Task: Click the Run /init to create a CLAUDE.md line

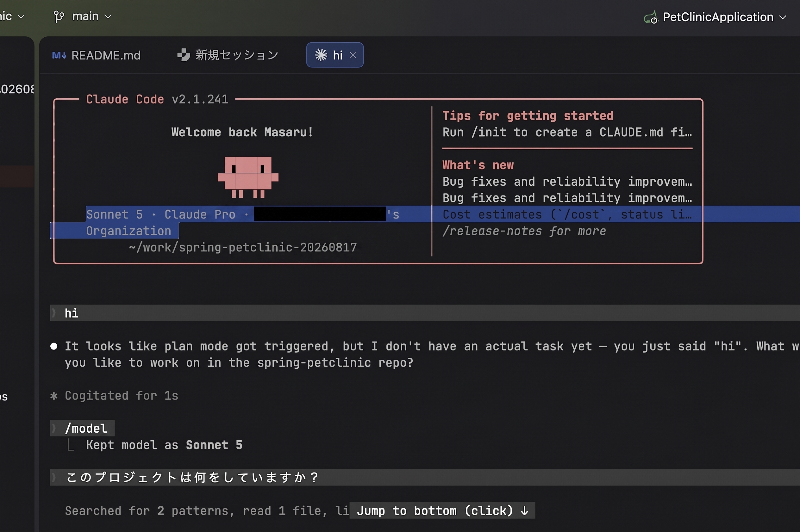Action: pyautogui.click(x=567, y=132)
